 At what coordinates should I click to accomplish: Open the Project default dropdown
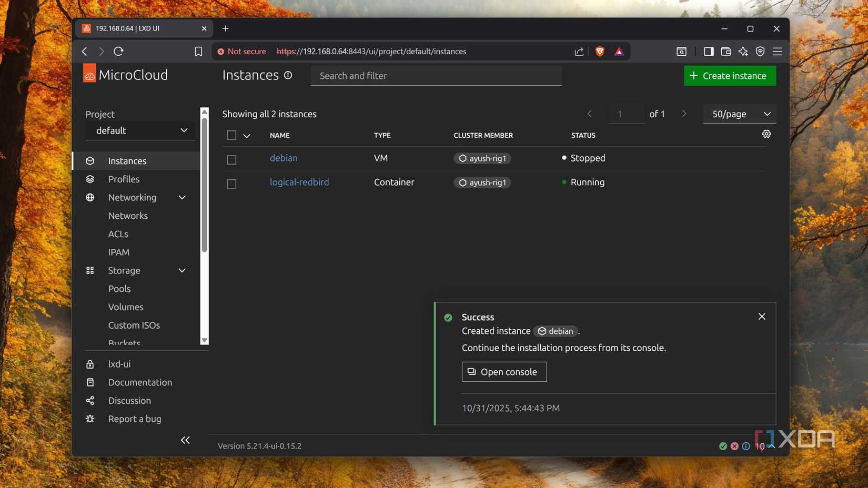[139, 130]
